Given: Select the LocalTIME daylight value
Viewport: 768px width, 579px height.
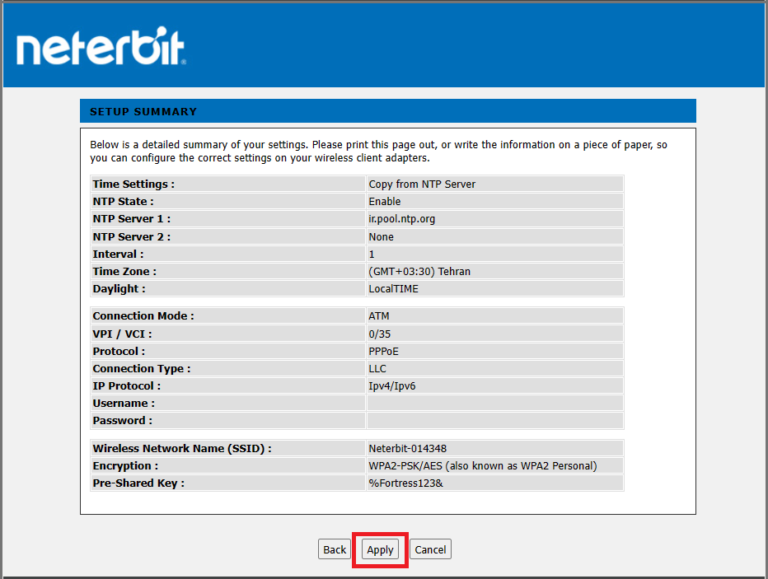Looking at the screenshot, I should tap(393, 289).
